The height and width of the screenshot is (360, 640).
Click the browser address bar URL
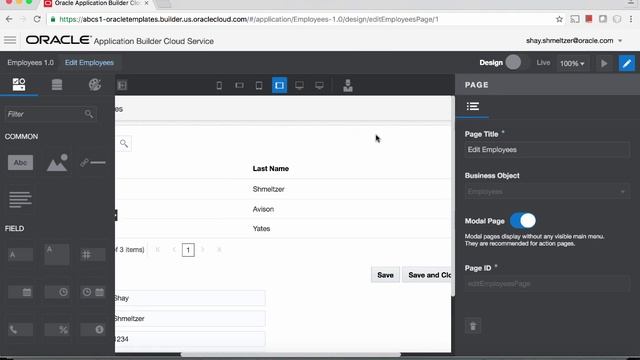249,19
